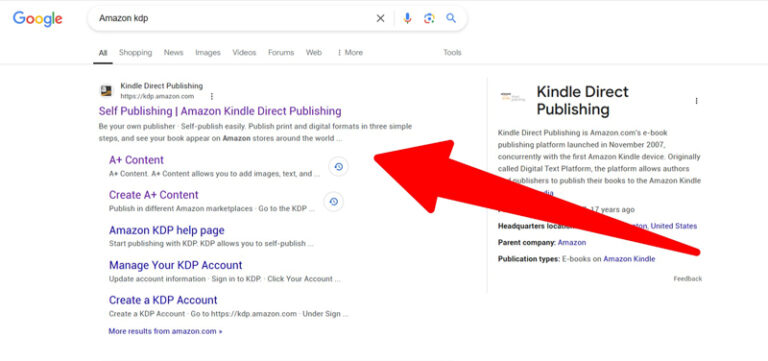Open Google Lens image search icon
The image size is (768, 361).
(429, 19)
